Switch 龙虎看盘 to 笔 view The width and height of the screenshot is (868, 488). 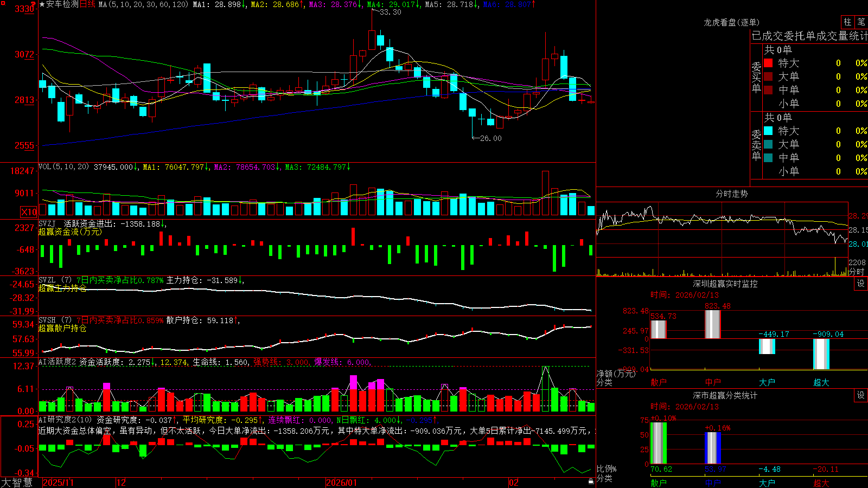[861, 22]
